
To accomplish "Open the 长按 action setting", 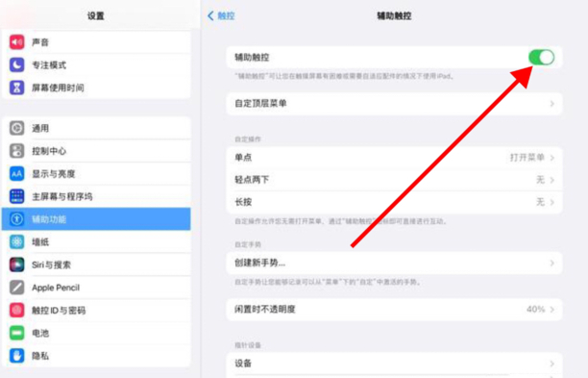I will coord(394,202).
